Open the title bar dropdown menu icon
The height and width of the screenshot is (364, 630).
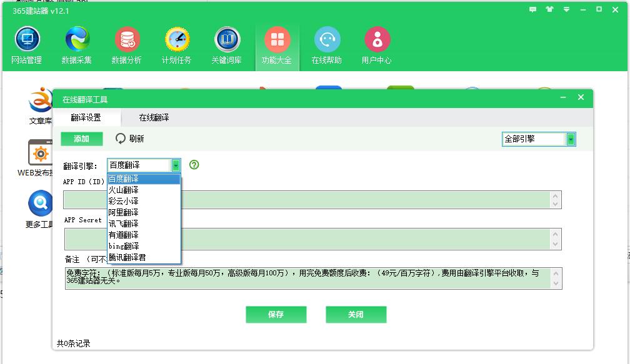(566, 9)
